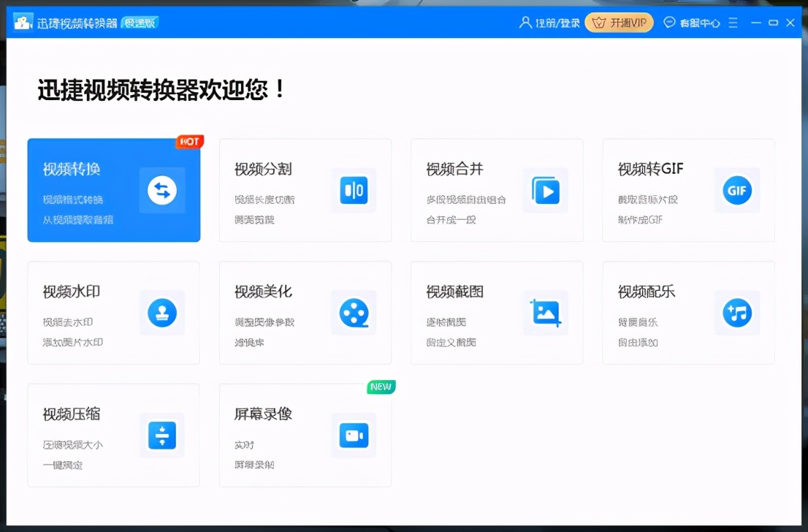The width and height of the screenshot is (808, 532).
Task: Click the round GIF icon
Action: (x=737, y=190)
